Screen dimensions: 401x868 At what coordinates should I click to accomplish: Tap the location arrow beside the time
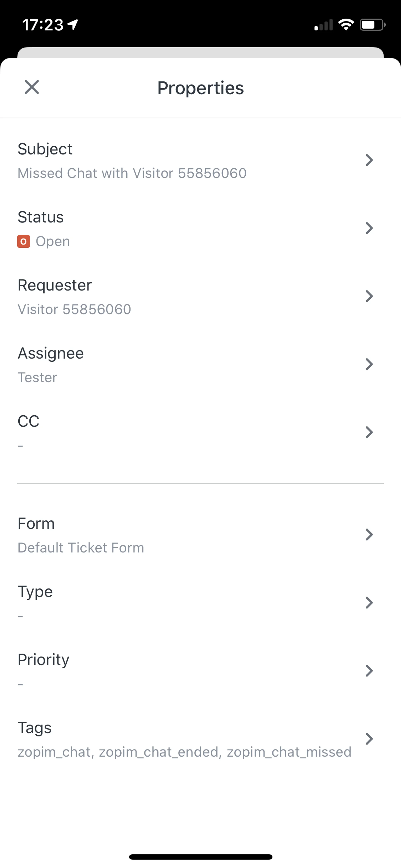tap(73, 24)
